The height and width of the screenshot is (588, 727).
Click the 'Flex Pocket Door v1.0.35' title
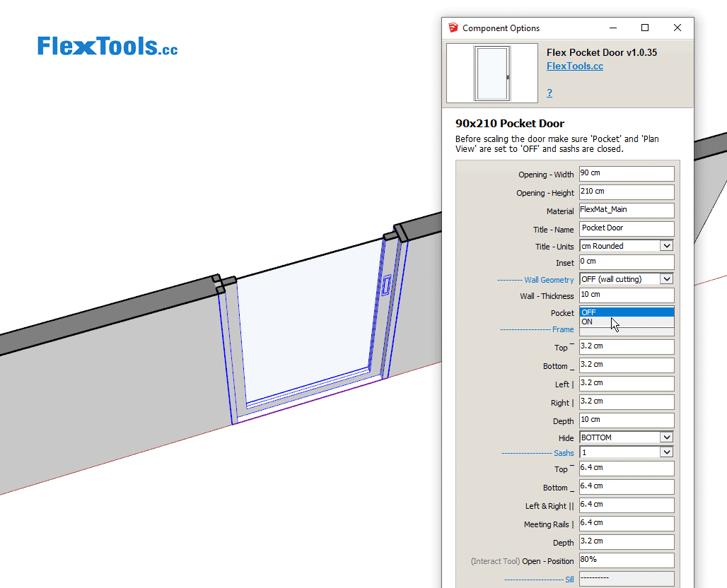(601, 52)
